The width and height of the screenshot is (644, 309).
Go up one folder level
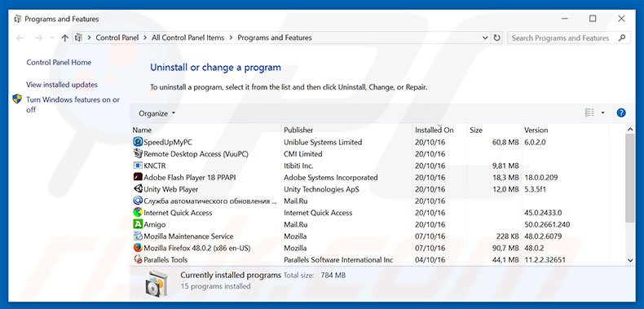(65, 38)
